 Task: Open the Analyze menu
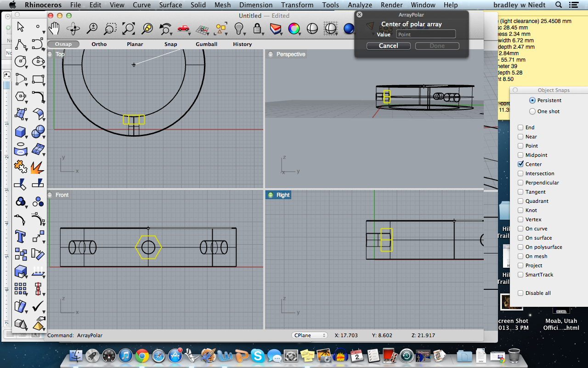(x=360, y=5)
